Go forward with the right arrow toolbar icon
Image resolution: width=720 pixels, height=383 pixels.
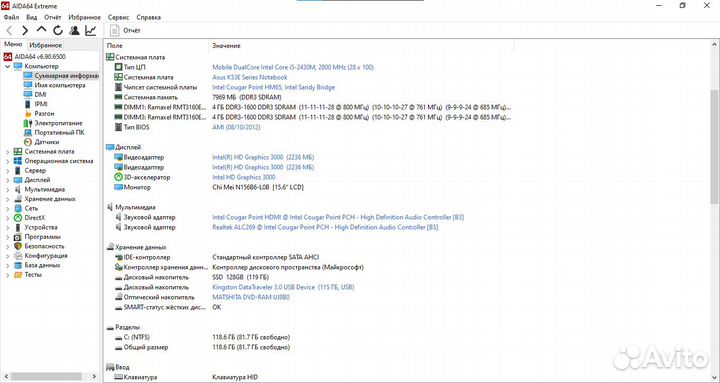click(25, 31)
